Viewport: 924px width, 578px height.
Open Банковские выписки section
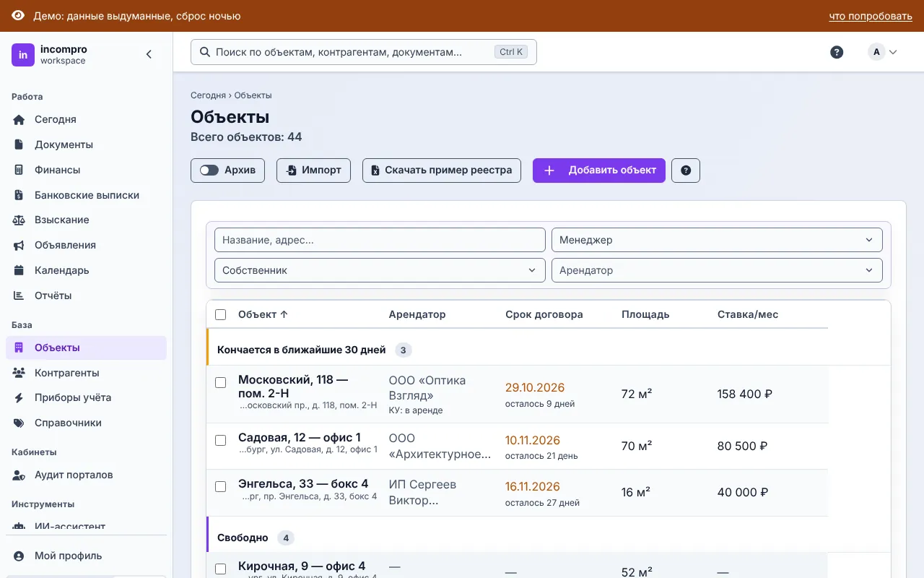click(86, 195)
